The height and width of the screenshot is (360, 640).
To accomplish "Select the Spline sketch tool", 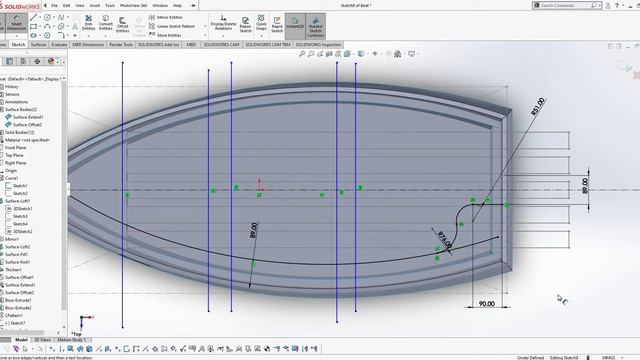I will tap(61, 17).
